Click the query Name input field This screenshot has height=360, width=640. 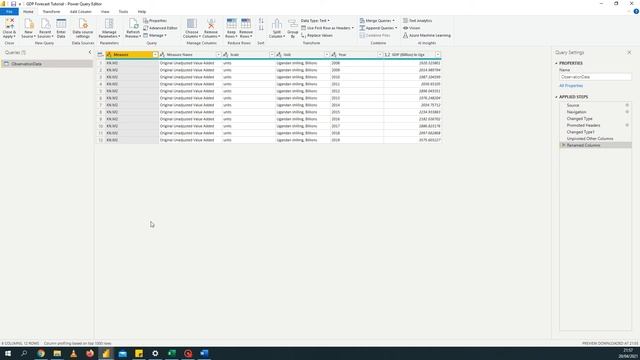(x=595, y=77)
